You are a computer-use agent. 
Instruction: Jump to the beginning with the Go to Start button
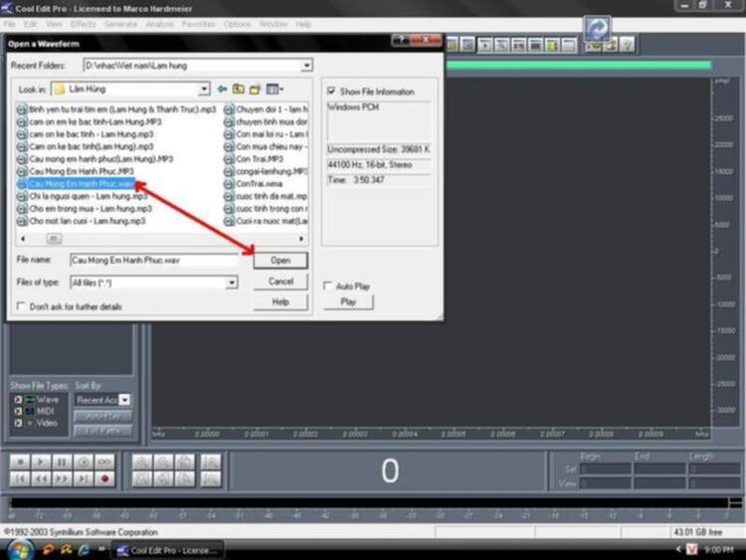pos(20,478)
